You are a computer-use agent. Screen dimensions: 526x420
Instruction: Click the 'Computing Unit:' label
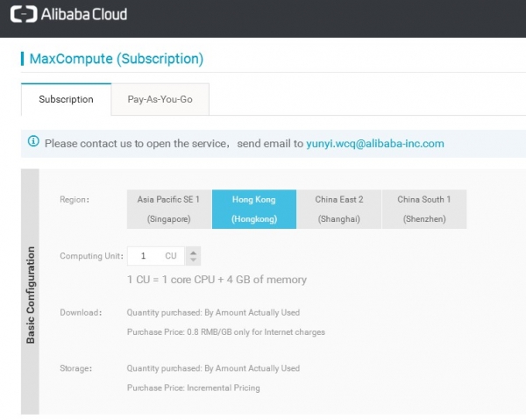click(91, 256)
